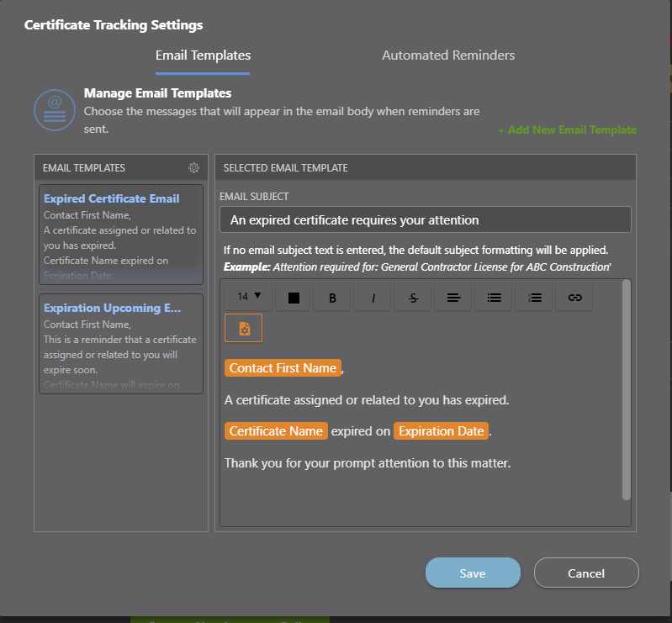Screen dimensions: 672x623
Task: Click the email body editor scrollbar
Action: 626,389
